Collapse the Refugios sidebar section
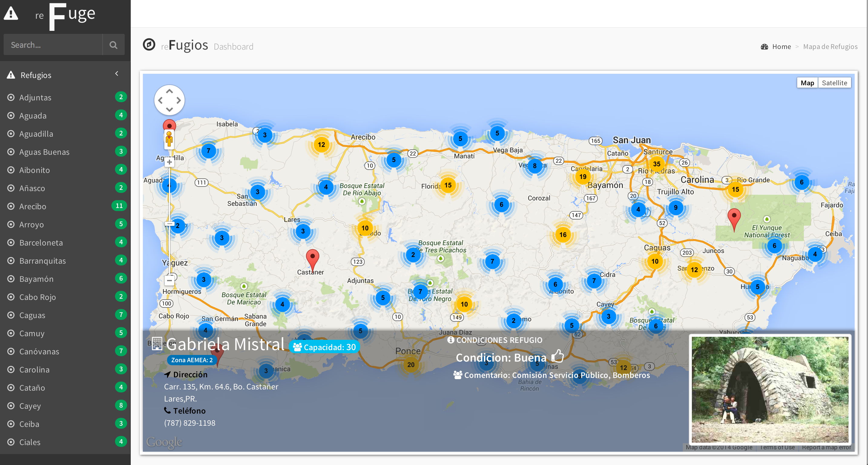 coord(117,74)
